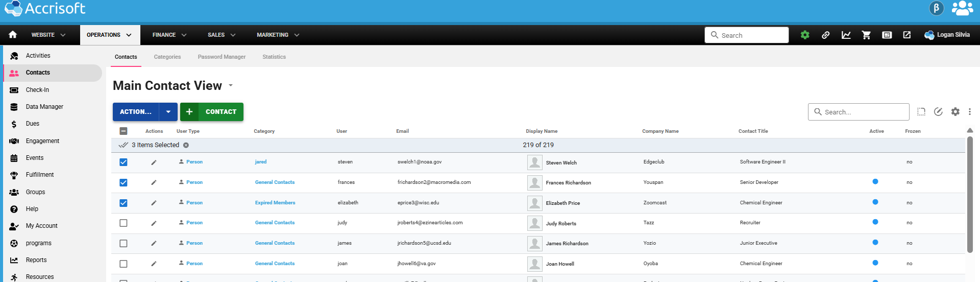Click the home icon in navigation bar
Screen dimensions: 980x282
(x=13, y=35)
